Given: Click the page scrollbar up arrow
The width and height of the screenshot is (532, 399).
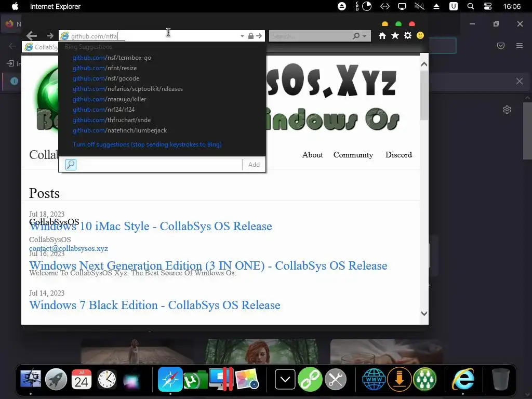Looking at the screenshot, I should [424, 64].
